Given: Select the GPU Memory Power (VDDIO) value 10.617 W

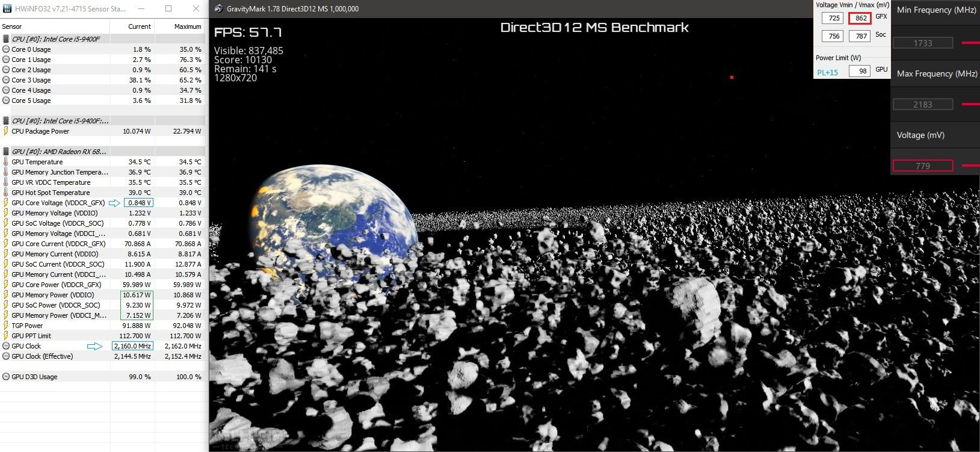Looking at the screenshot, I should (x=137, y=295).
